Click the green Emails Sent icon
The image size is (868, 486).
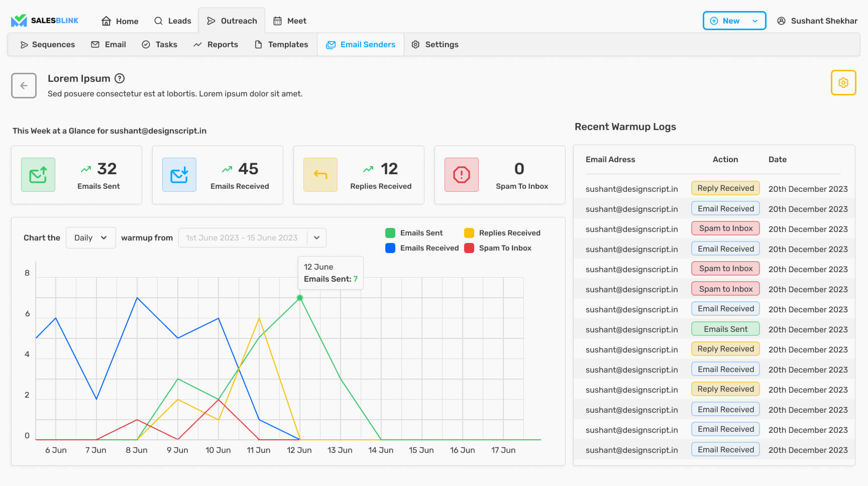click(38, 175)
